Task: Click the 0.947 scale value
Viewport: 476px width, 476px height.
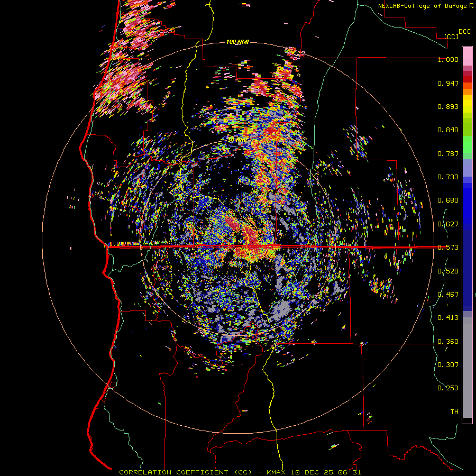Action: pos(448,83)
